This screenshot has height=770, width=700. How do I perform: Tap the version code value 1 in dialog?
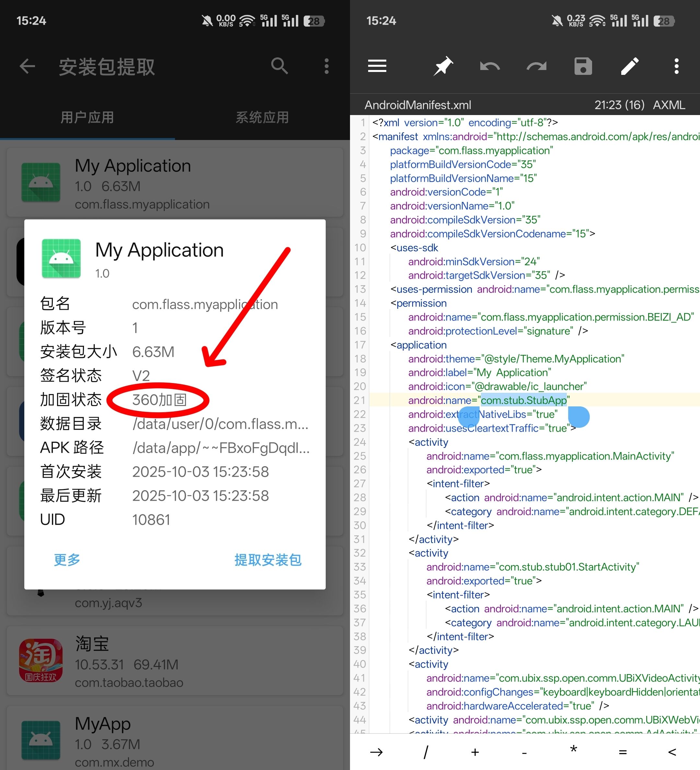(x=135, y=328)
